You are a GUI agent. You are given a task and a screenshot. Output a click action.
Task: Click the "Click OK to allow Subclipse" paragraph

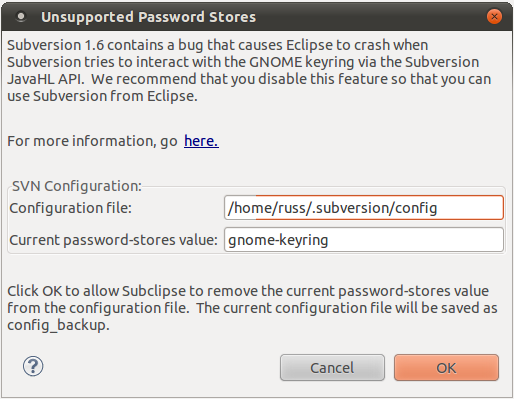point(252,308)
